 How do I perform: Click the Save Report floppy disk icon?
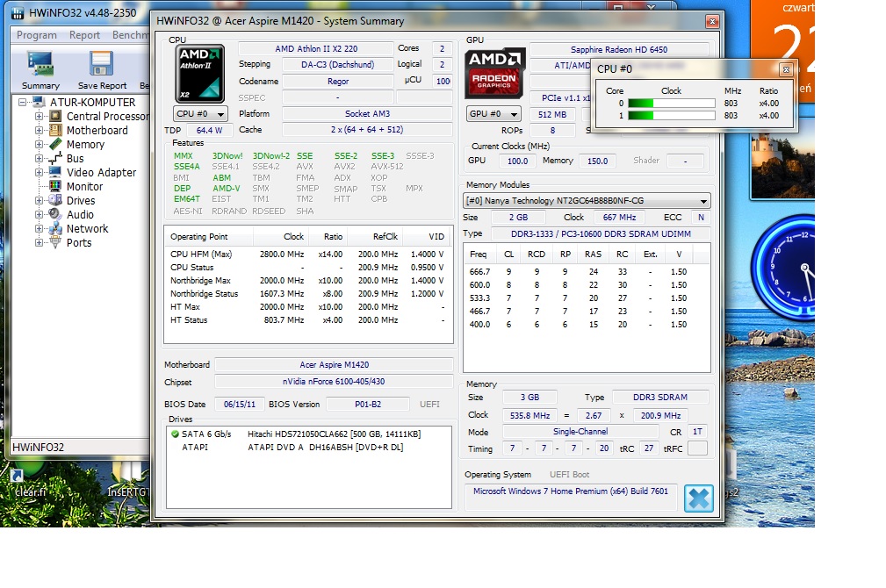[101, 63]
